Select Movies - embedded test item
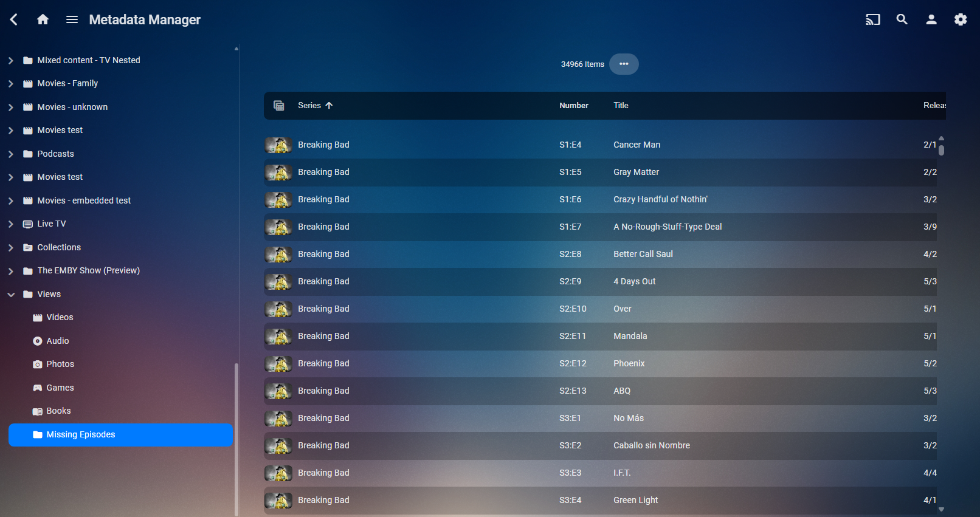980x517 pixels. click(84, 200)
